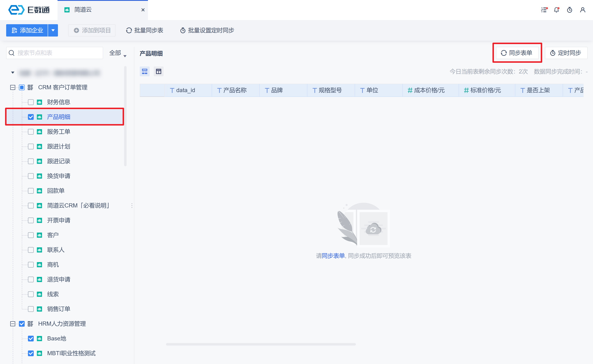Image resolution: width=593 pixels, height=364 pixels.
Task: Click the E数通 logo
Action: pos(29,10)
